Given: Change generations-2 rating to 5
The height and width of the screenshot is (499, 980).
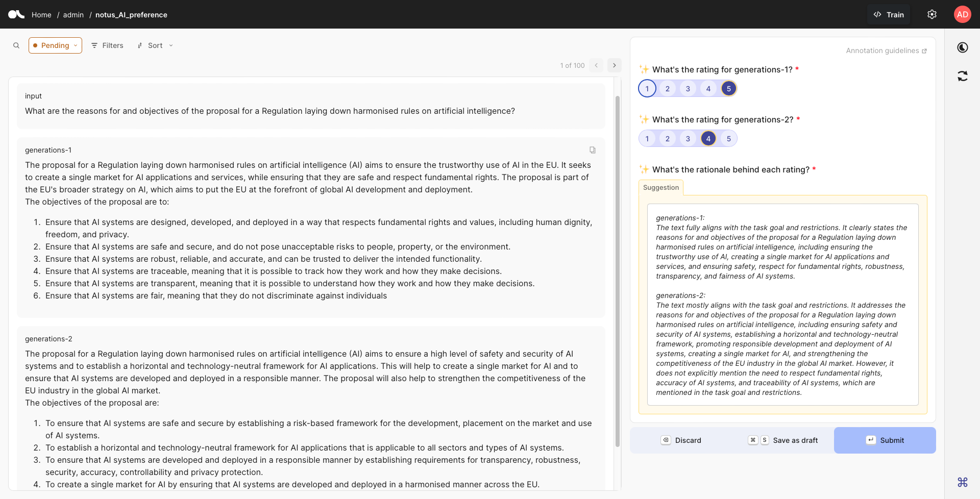Looking at the screenshot, I should click(x=728, y=138).
